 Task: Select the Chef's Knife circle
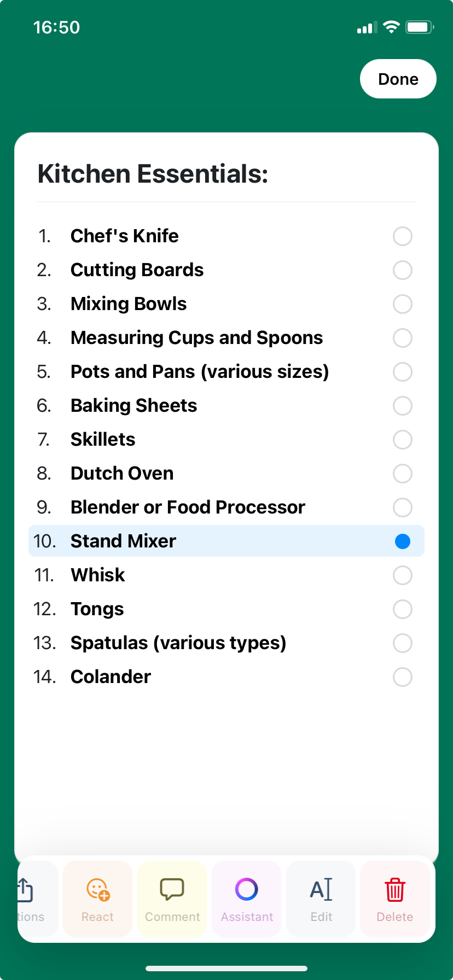tap(403, 236)
